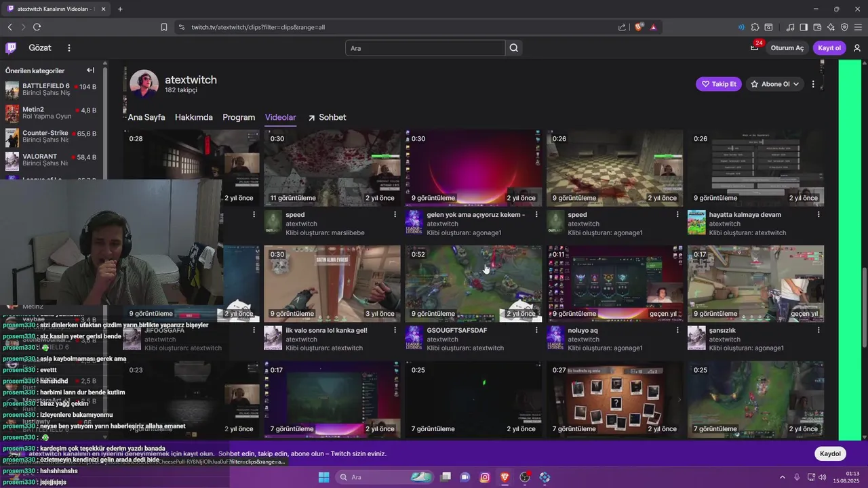Viewport: 868px width, 488px height.
Task: Open options for 'gelen yok ama açıyoruz' clip
Action: coord(536,215)
